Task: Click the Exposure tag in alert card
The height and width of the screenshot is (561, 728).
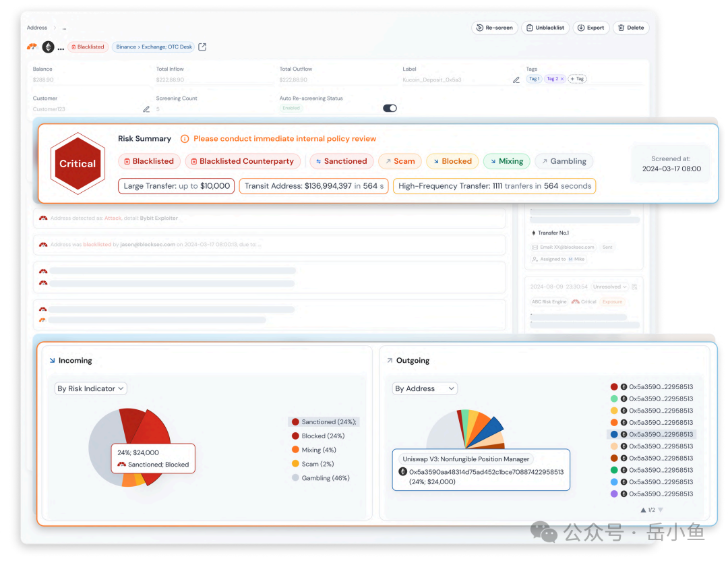Action: point(612,302)
